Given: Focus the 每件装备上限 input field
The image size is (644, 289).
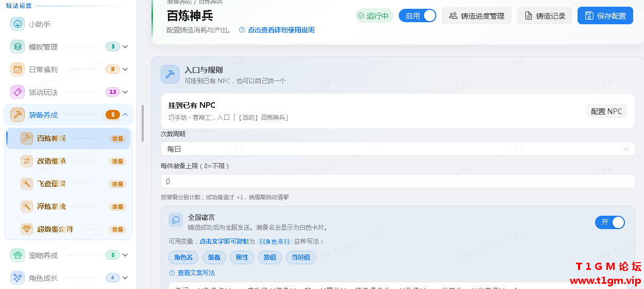Looking at the screenshot, I should point(398,181).
